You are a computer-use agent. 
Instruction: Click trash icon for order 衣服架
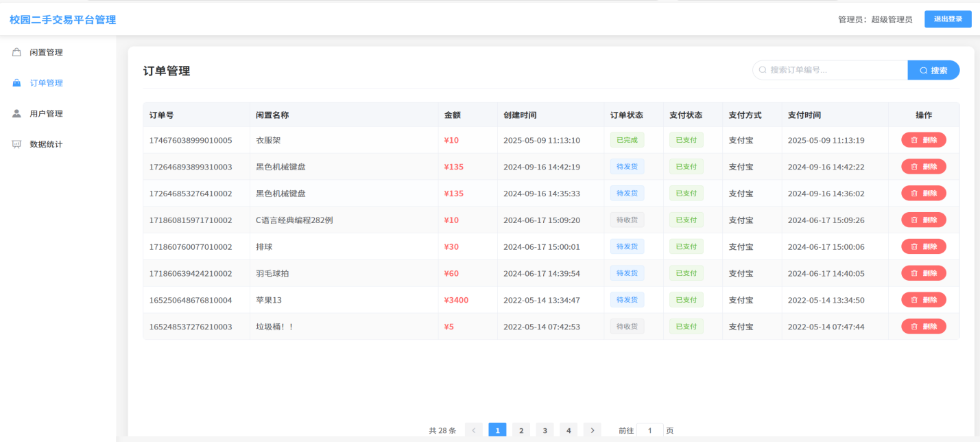913,140
